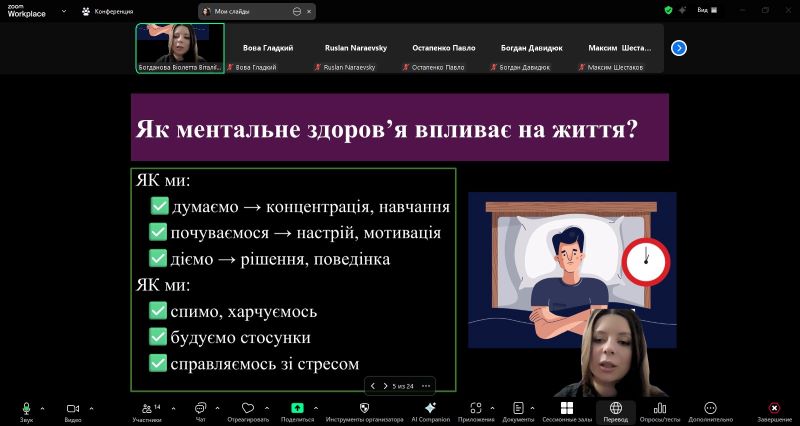
Task: Select Остапенко Павло participant tile
Action: (443, 48)
